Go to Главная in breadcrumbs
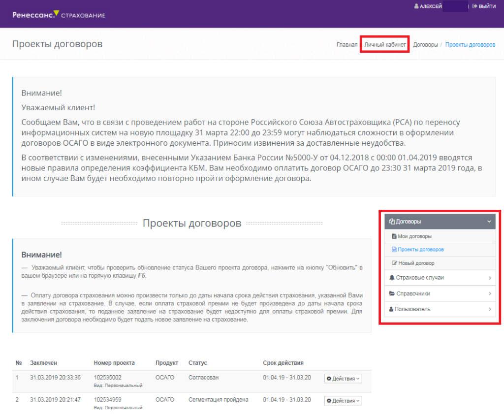504x420 pixels. (x=346, y=45)
